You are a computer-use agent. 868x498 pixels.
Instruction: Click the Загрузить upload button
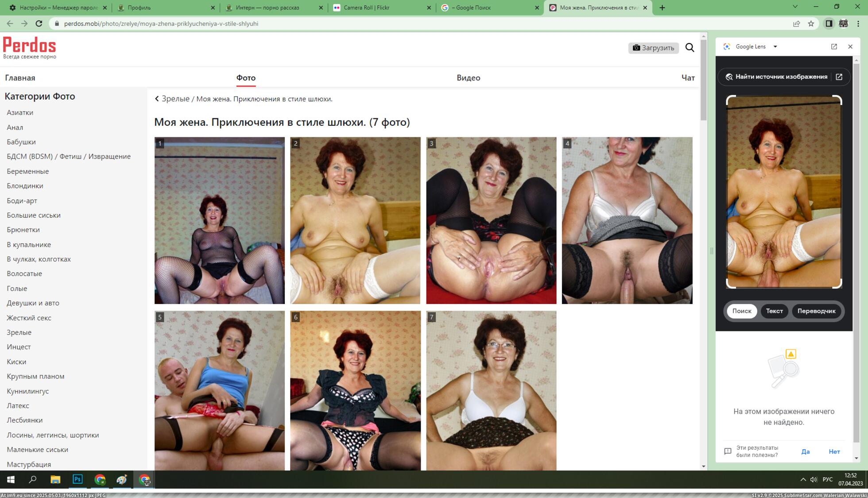[654, 47]
